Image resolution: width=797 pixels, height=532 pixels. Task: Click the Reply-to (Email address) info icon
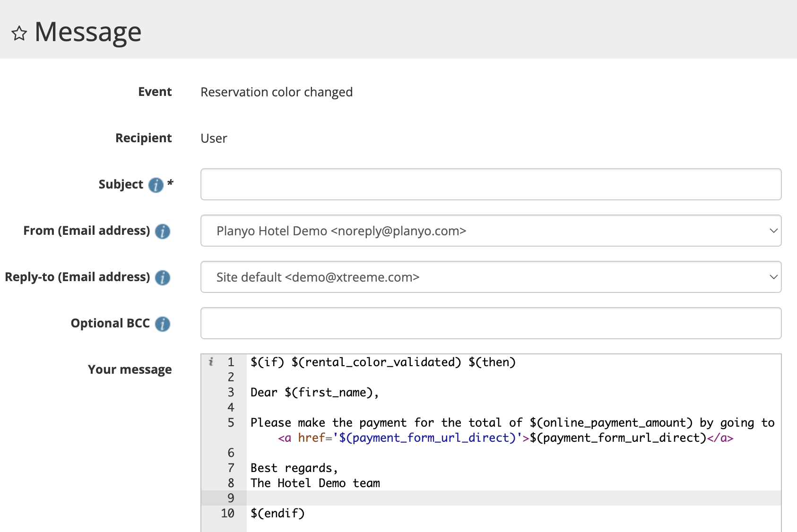[x=162, y=277]
